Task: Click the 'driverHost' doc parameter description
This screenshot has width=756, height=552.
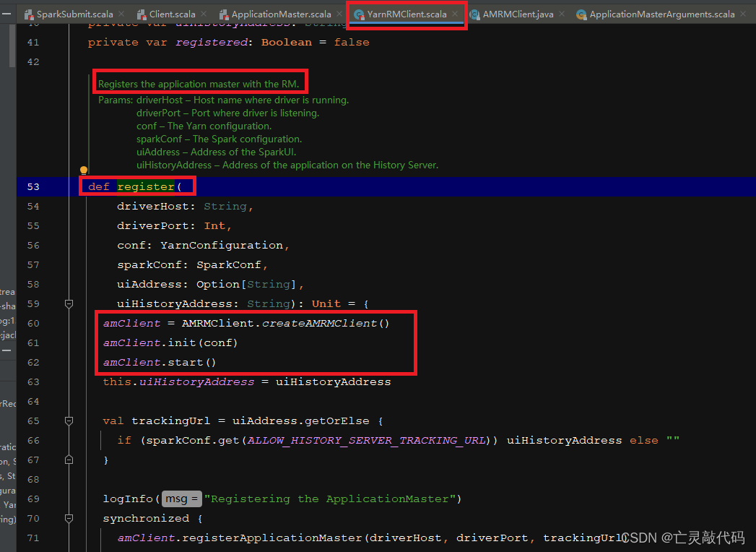Action: 243,100
